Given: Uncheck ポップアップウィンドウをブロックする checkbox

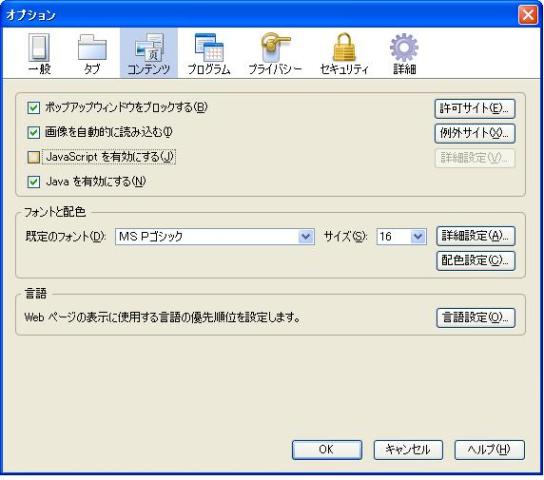Looking at the screenshot, I should 33,108.
